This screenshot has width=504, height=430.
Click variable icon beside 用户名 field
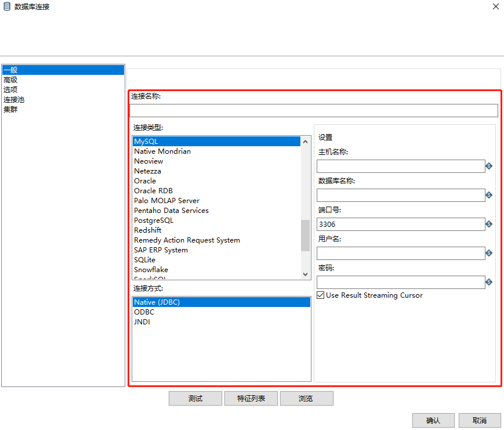coord(489,253)
